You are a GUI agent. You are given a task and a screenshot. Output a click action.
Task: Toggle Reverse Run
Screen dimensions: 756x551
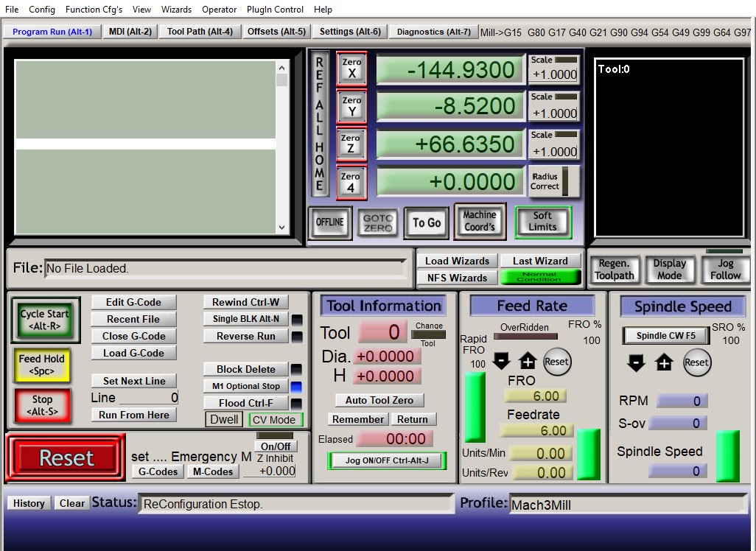(246, 336)
